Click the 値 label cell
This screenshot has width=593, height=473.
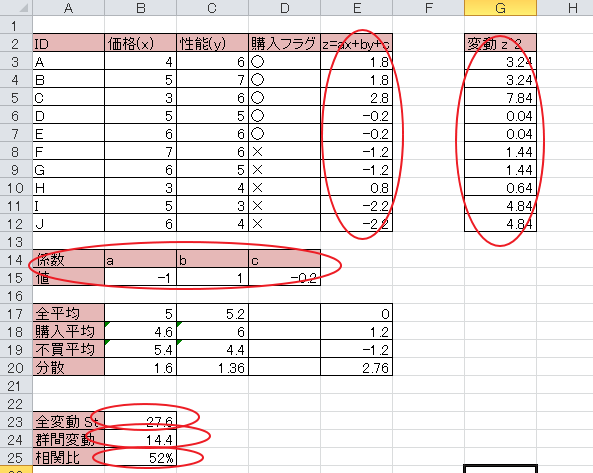(68, 277)
